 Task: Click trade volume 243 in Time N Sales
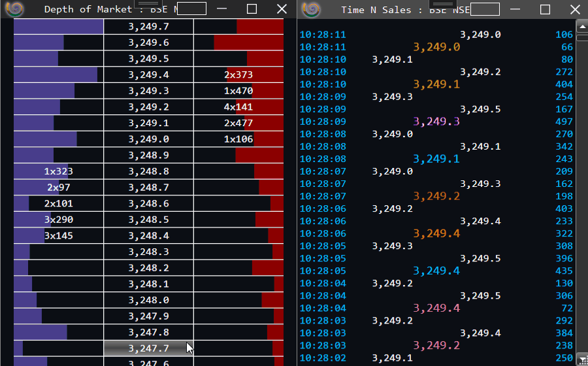point(564,159)
